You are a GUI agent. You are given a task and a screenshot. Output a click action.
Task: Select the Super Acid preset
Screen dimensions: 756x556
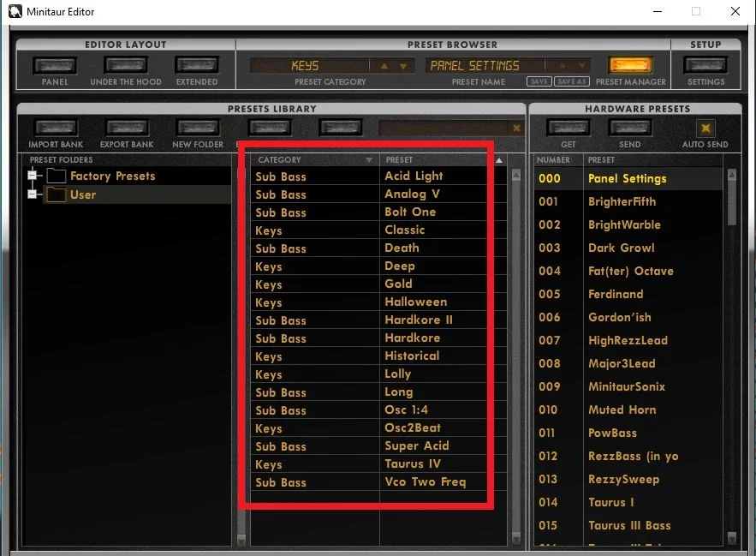click(x=417, y=446)
